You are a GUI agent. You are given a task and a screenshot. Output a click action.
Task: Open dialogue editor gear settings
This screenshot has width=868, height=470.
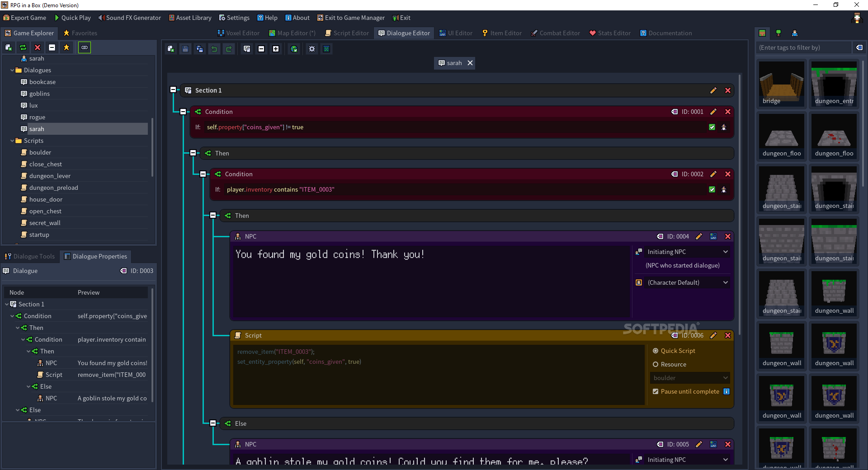coord(312,49)
